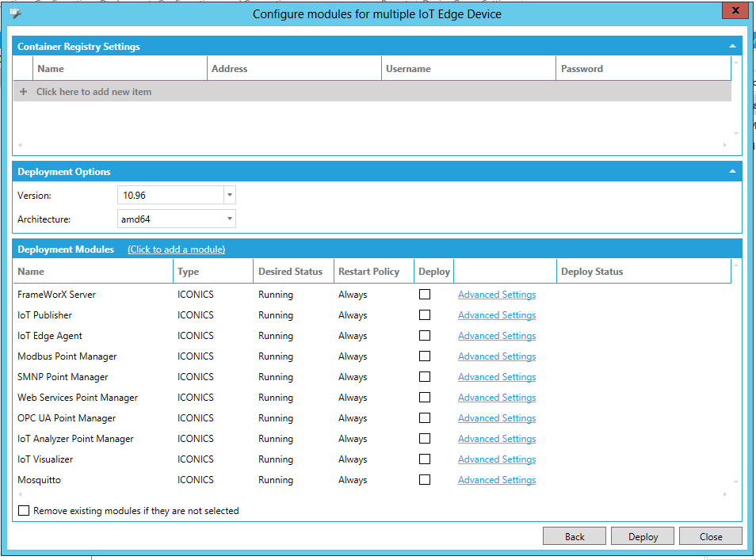This screenshot has height=560, width=756.
Task: Open Advanced Settings for OPC UA Point Manager
Action: coord(497,418)
